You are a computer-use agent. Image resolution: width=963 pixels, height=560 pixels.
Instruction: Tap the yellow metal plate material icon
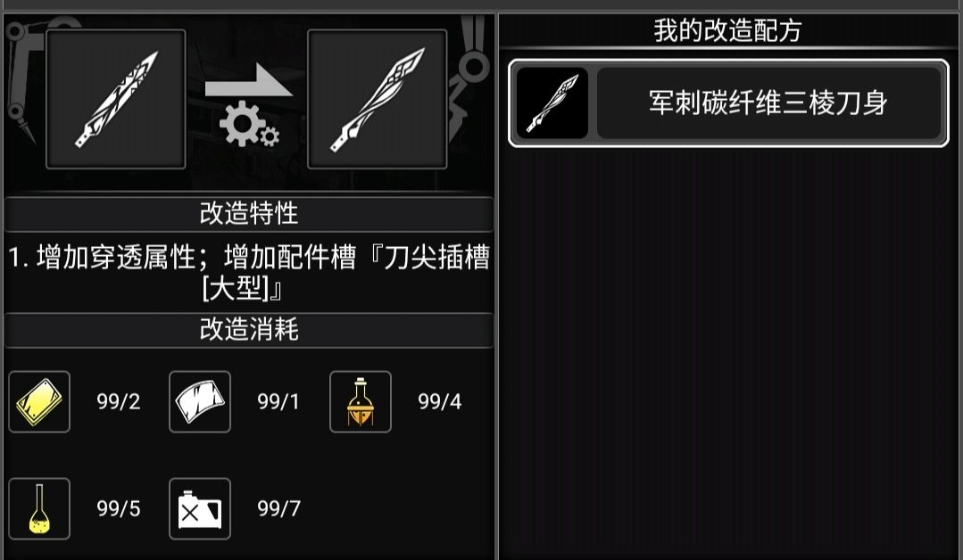39,402
